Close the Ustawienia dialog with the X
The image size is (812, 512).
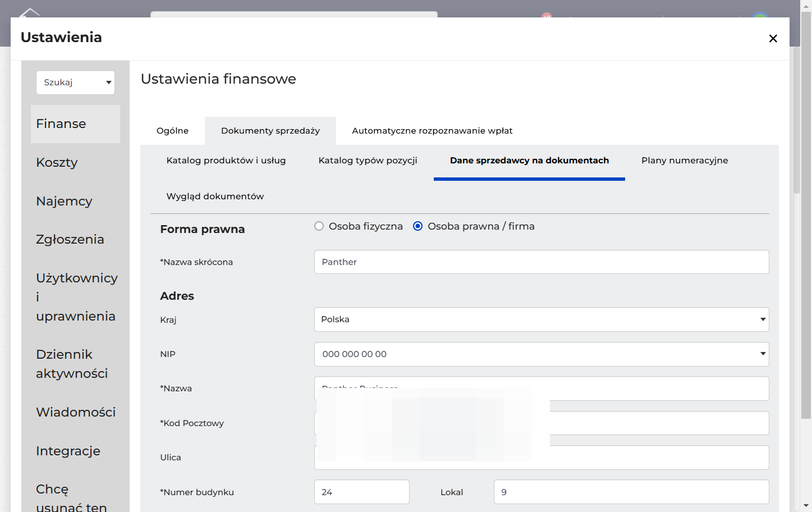[x=773, y=38]
